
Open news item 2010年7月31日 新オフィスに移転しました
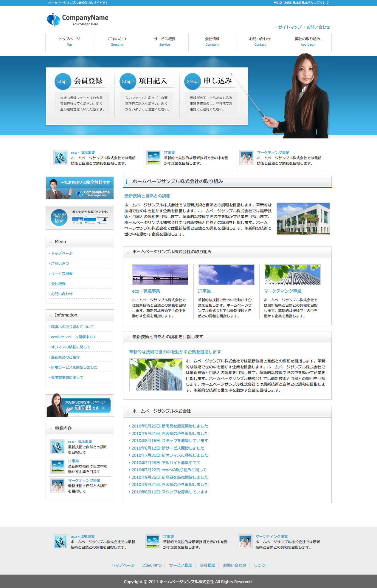point(170,455)
